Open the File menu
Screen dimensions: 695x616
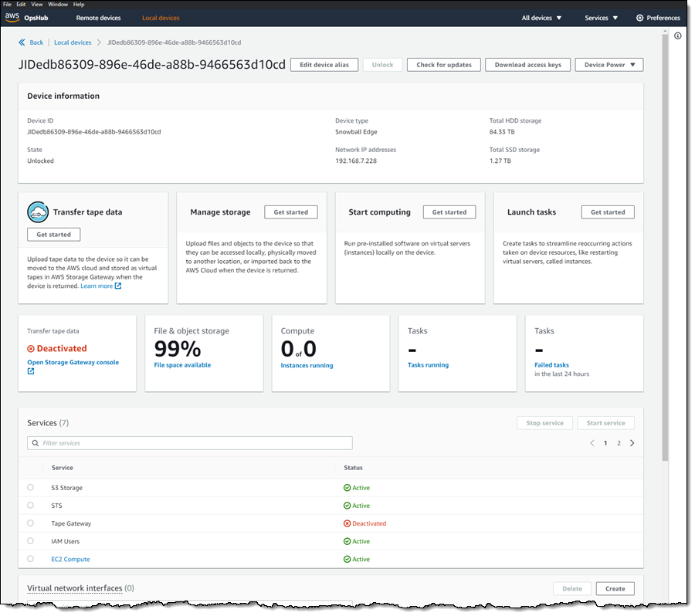point(7,5)
